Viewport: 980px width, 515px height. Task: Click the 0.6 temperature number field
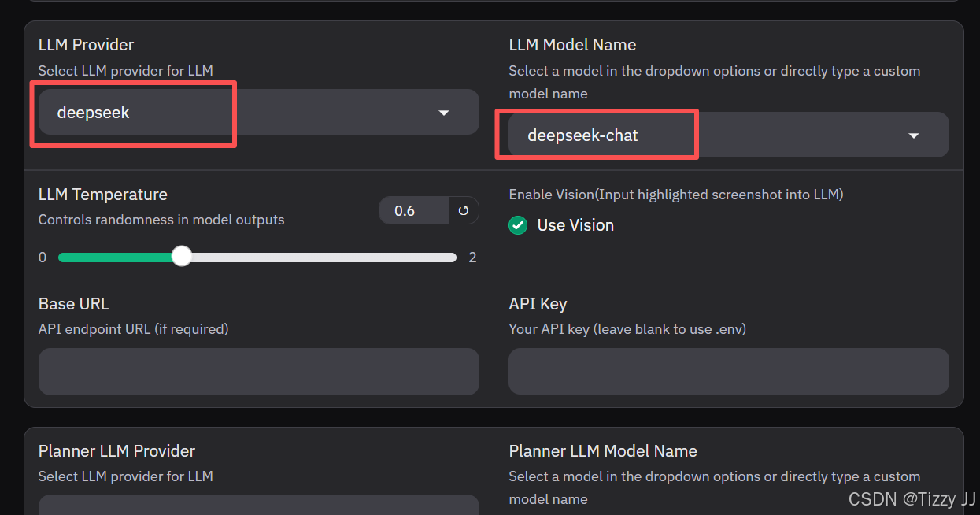point(414,210)
